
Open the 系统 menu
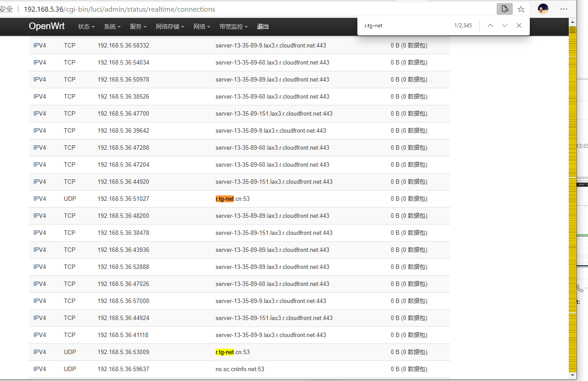pos(112,26)
